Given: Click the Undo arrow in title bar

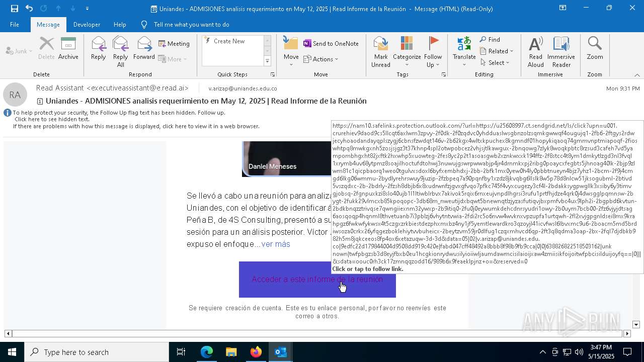Looking at the screenshot, I should (29, 9).
